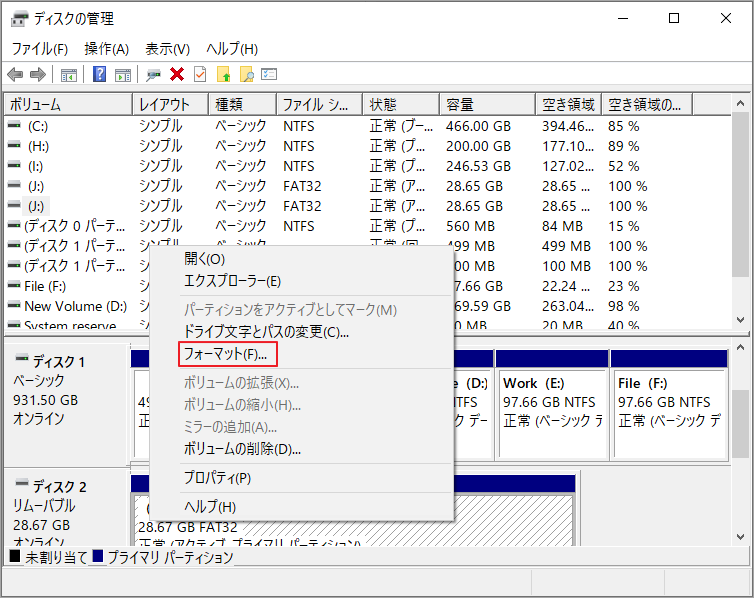Click the ディスク 2 removable disk label
Image resolution: width=754 pixels, height=598 pixels.
click(66, 508)
